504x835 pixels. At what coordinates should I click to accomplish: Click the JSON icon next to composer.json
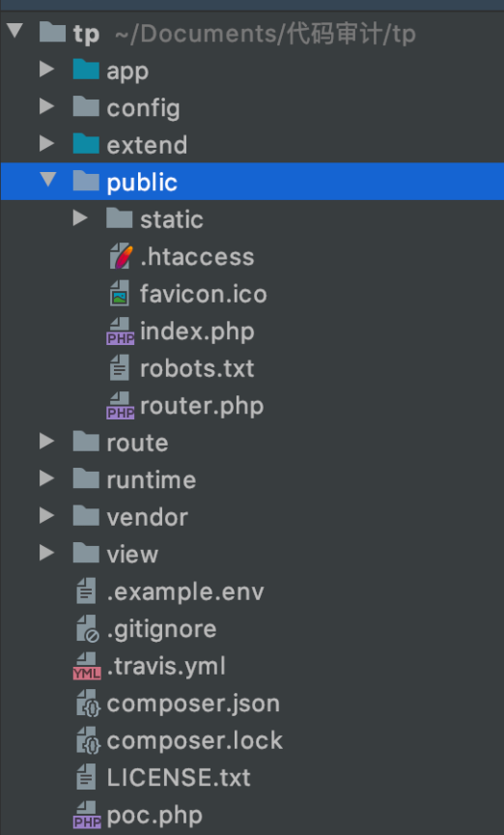(x=88, y=704)
